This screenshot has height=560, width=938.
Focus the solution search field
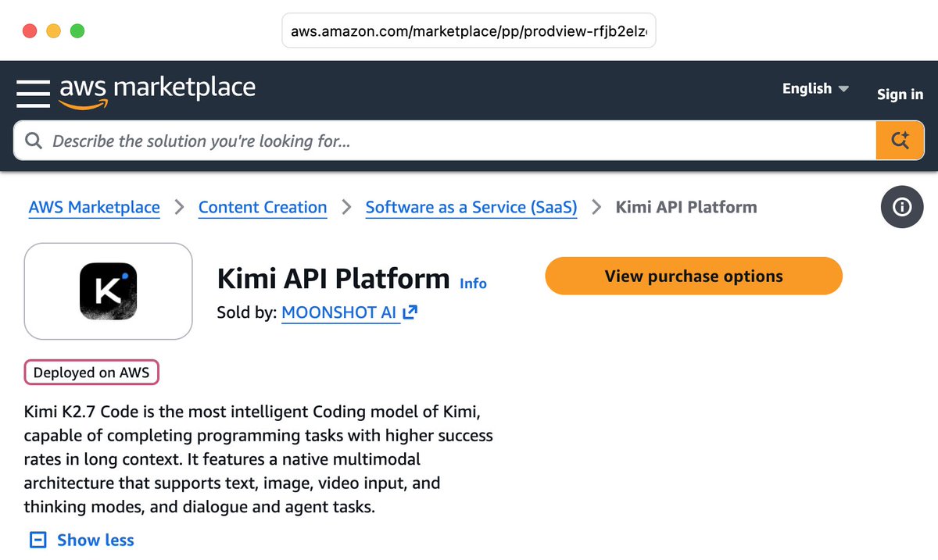445,141
